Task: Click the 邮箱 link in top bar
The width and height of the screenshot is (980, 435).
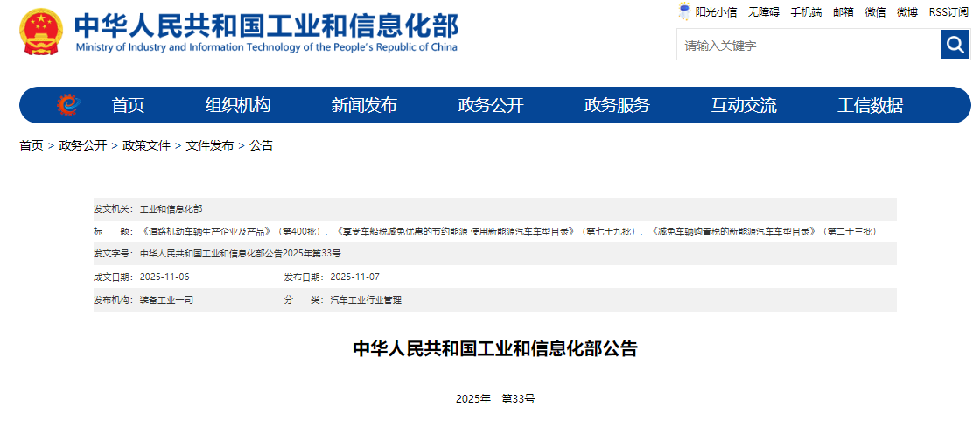Action: point(843,12)
